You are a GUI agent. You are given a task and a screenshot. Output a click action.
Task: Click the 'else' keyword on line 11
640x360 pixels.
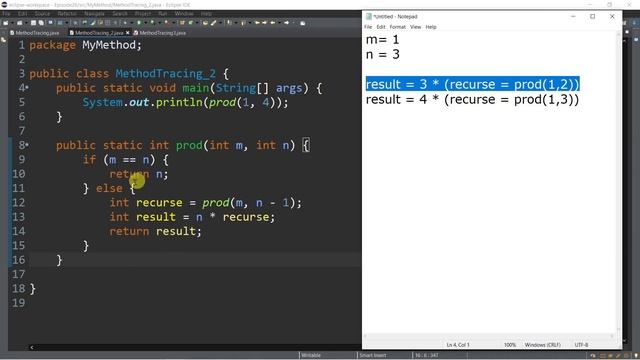(109, 188)
